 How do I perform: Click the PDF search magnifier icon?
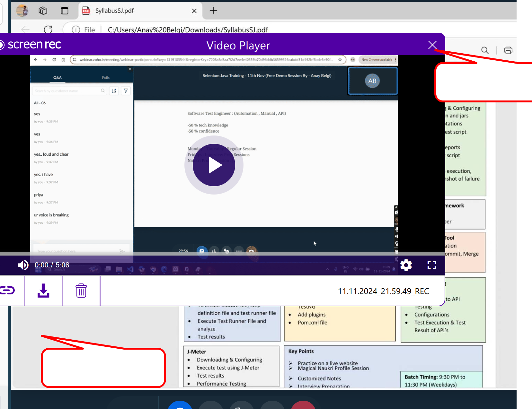pyautogui.click(x=485, y=50)
